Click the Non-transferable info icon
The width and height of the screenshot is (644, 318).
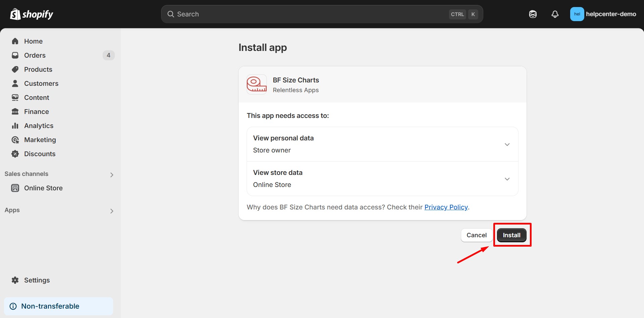[13, 306]
